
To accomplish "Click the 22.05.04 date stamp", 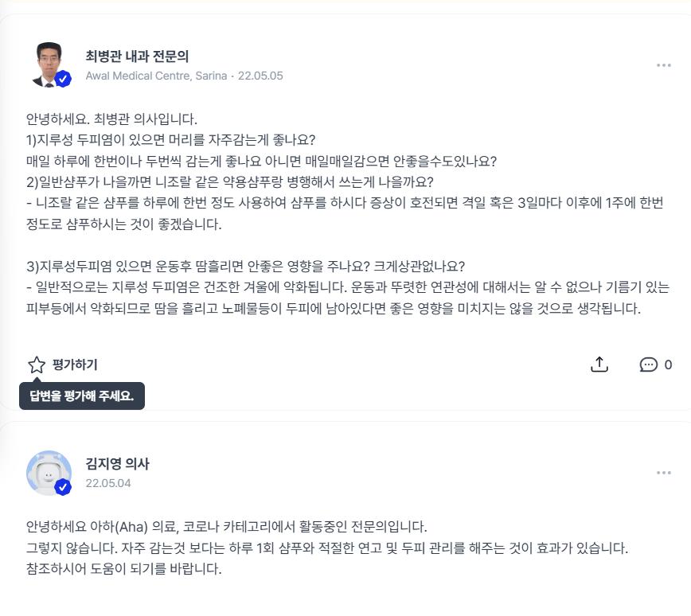I will pyautogui.click(x=108, y=483).
